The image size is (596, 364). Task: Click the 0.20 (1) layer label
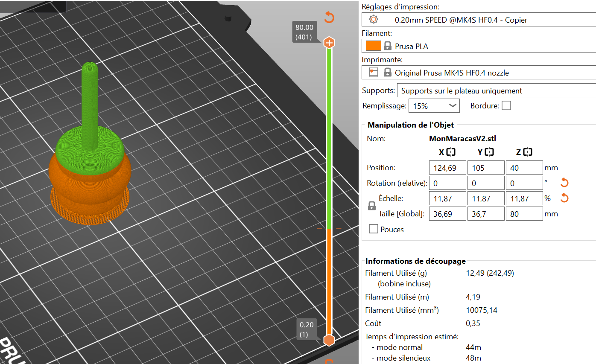(307, 329)
